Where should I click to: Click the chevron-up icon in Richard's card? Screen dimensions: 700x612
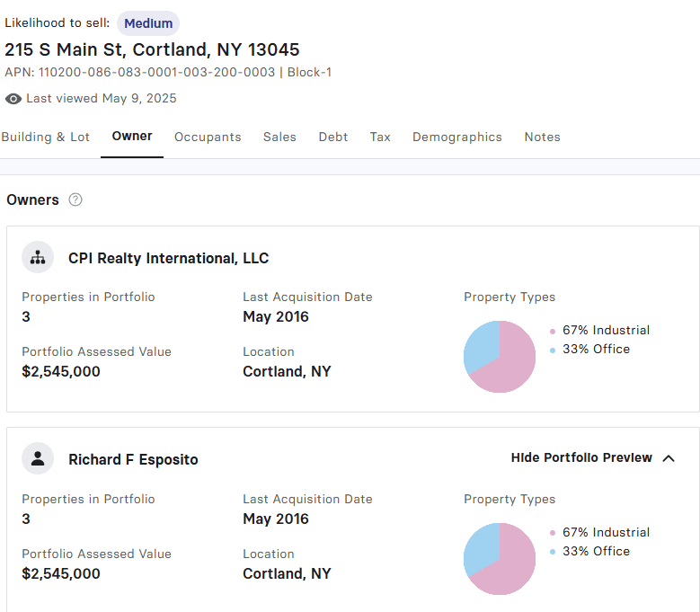(x=669, y=458)
